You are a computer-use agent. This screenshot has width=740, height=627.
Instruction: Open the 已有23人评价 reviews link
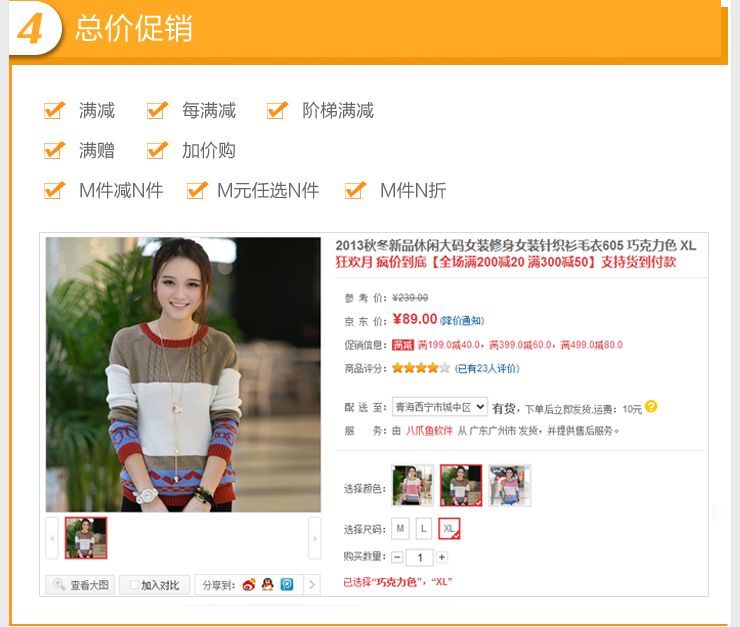click(x=487, y=368)
